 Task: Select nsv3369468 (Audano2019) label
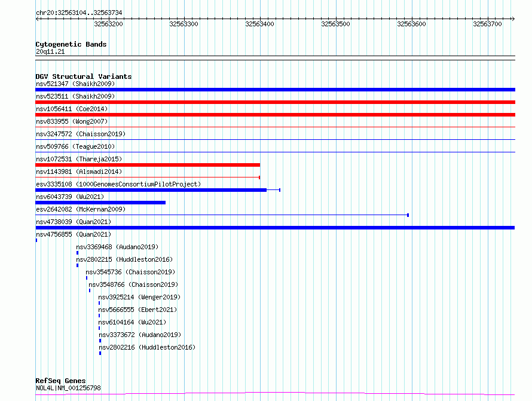[x=117, y=247]
